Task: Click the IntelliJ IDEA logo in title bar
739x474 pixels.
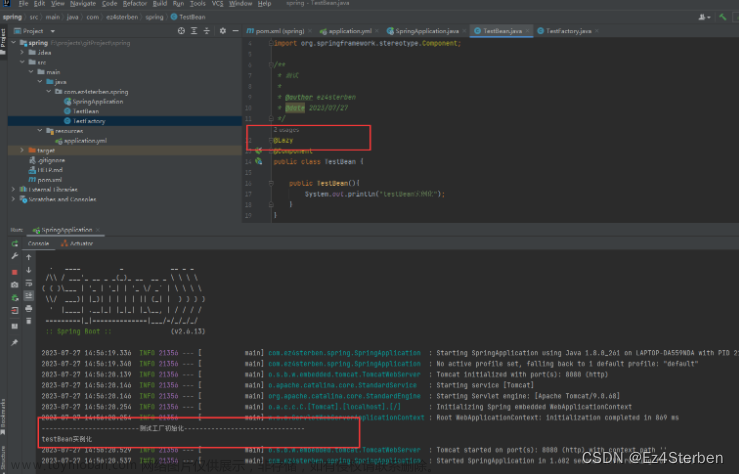Action: (7, 3)
